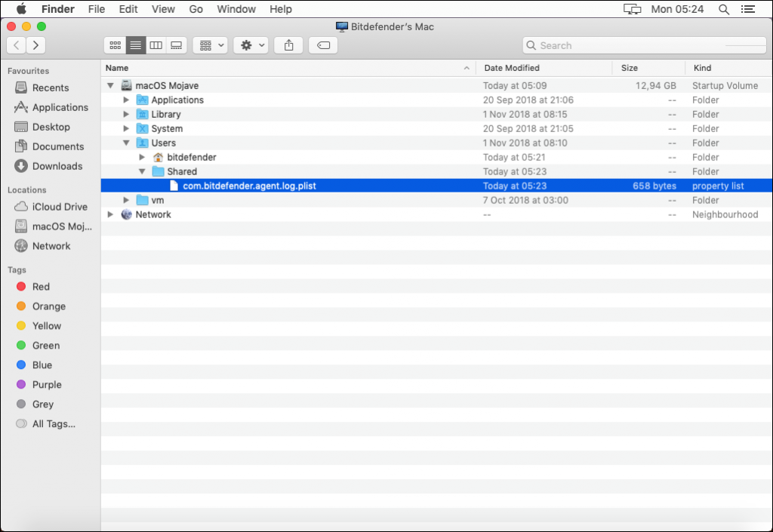Collapse the macOS Mojave volume row
Screen dimensions: 773x532
110,86
